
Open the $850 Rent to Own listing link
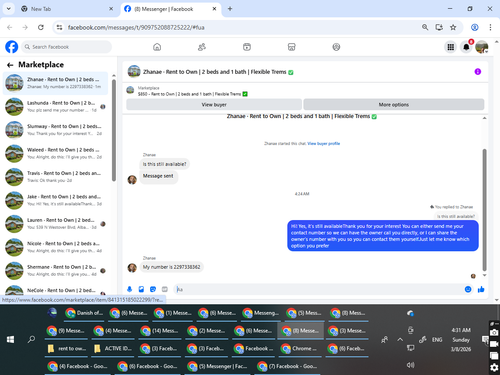[193, 94]
